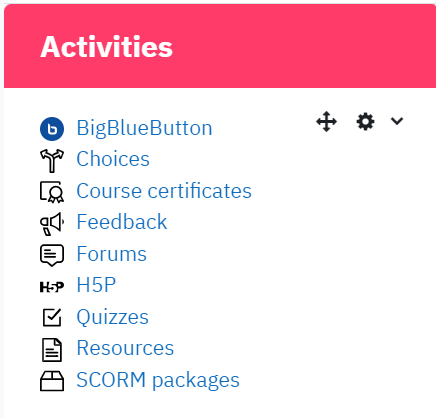Image resolution: width=436 pixels, height=418 pixels.
Task: Click the SCORM packages box icon
Action: 52,381
